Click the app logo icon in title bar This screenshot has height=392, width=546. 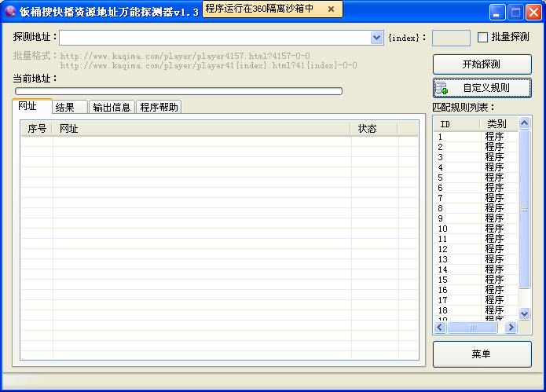tap(10, 12)
